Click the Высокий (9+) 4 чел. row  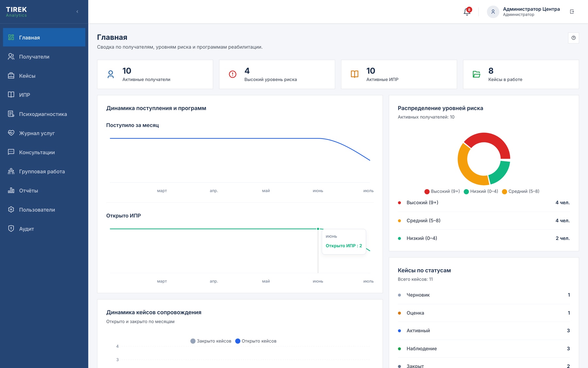click(x=484, y=202)
